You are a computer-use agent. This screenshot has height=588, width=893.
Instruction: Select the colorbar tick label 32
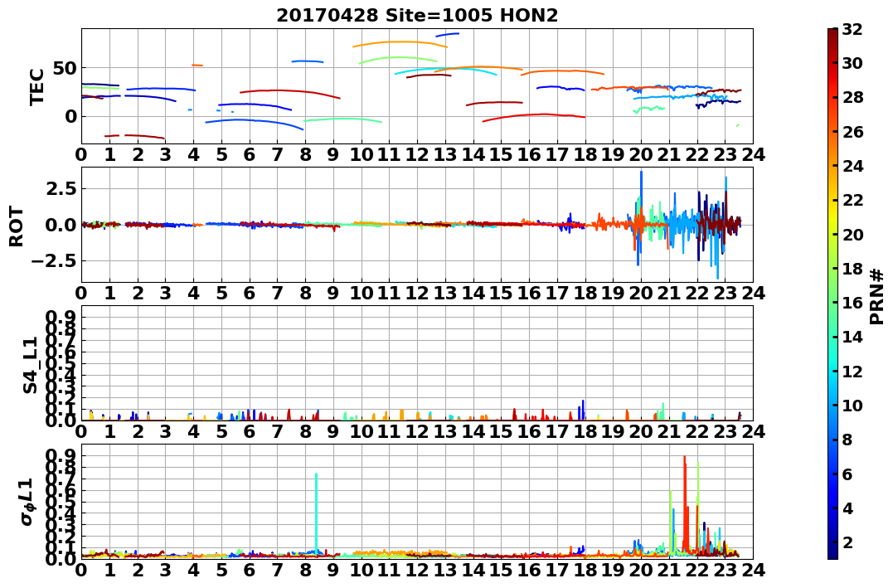852,29
